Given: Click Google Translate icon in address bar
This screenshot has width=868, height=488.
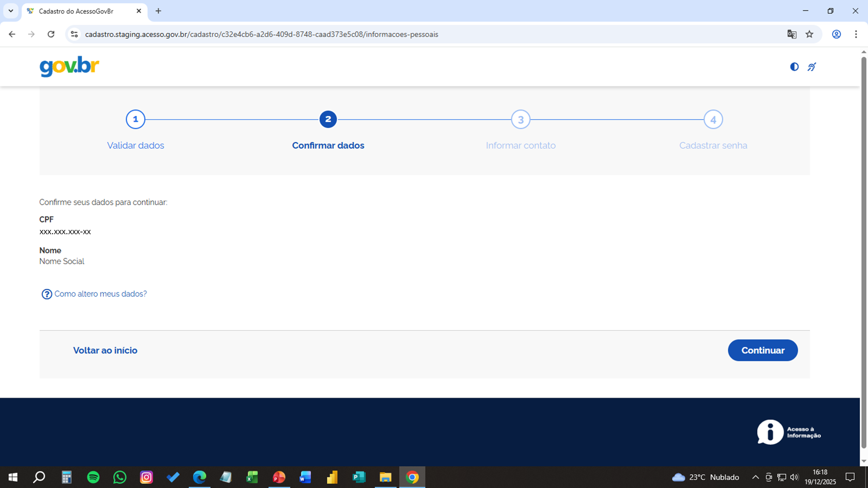Looking at the screenshot, I should 792,34.
